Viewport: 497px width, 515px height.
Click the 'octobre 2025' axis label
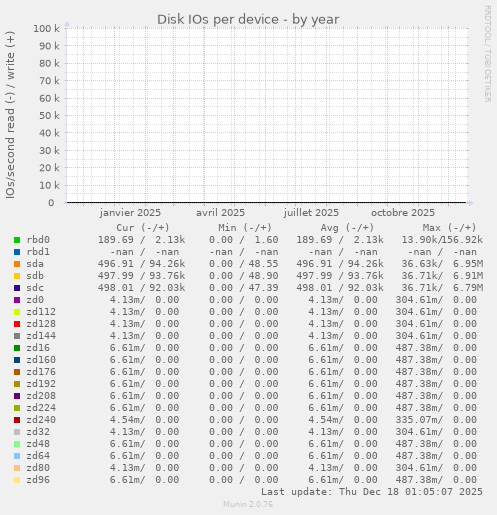coord(403,213)
